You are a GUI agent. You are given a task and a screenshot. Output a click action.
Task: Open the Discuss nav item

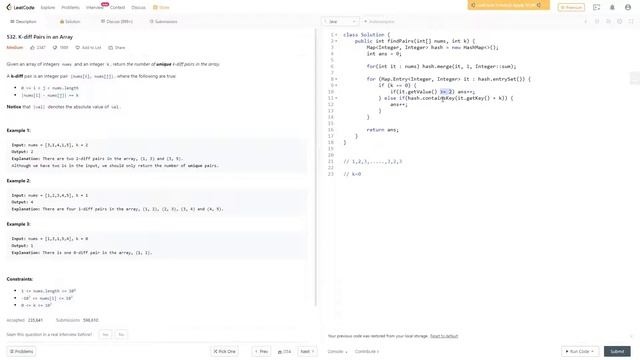point(138,7)
